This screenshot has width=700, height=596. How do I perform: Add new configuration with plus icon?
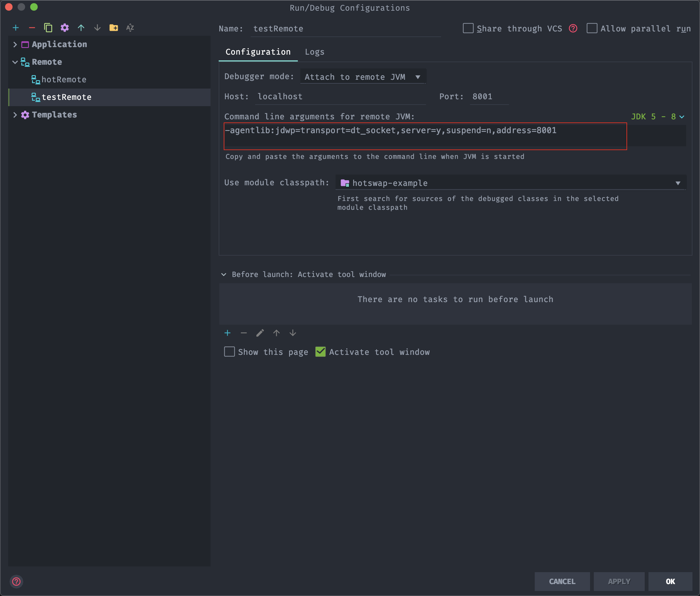point(16,28)
